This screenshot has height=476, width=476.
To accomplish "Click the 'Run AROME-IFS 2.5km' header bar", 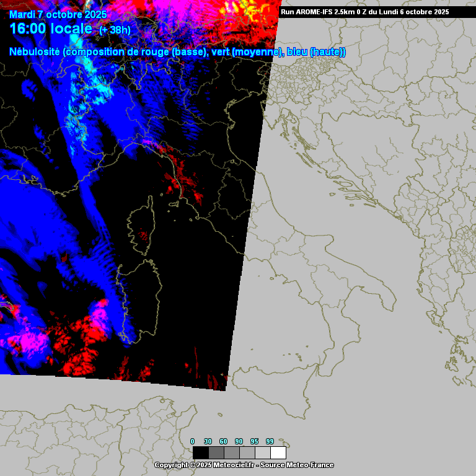I will pyautogui.click(x=365, y=12).
